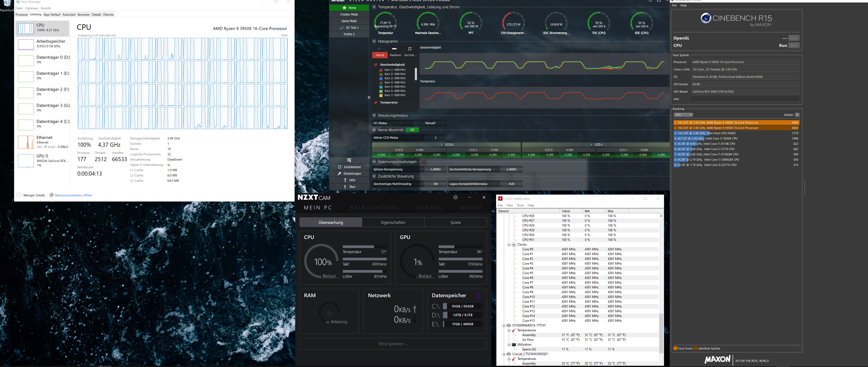Open Einstellungen gear in Ryzen Master sidebar
Image resolution: width=868 pixels, height=367 pixels.
pos(339,174)
